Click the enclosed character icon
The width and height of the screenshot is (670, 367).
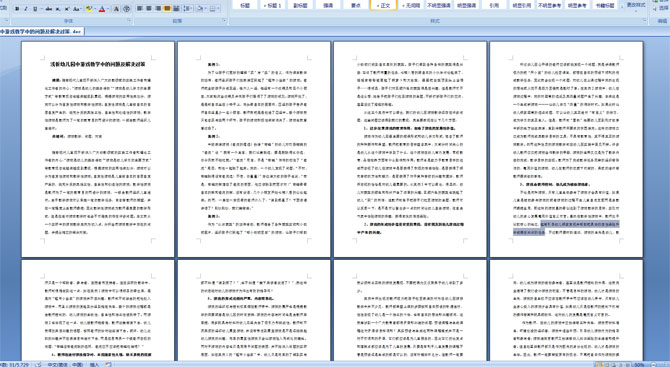(126, 9)
